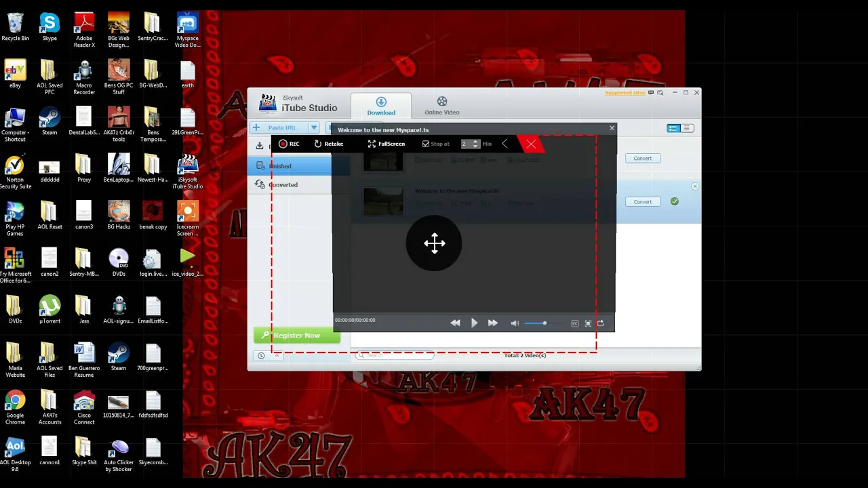Screen dimensions: 868x488
Task: Convert the first video in the list
Action: (642, 159)
